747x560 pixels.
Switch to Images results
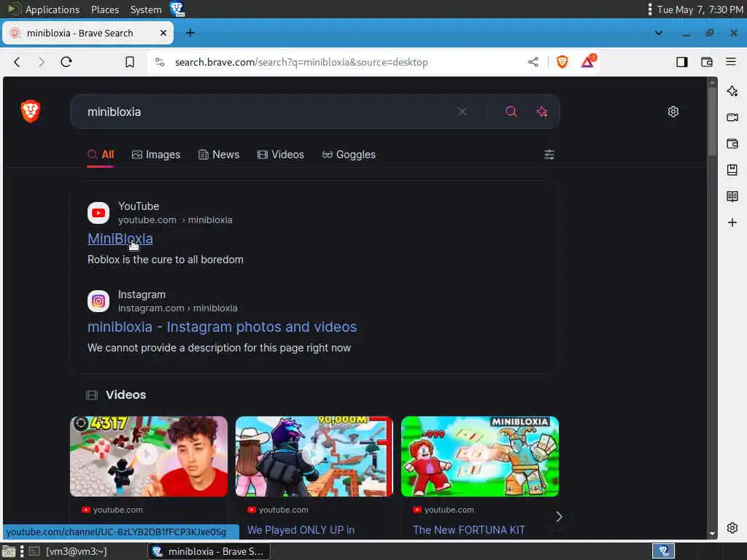[156, 155]
